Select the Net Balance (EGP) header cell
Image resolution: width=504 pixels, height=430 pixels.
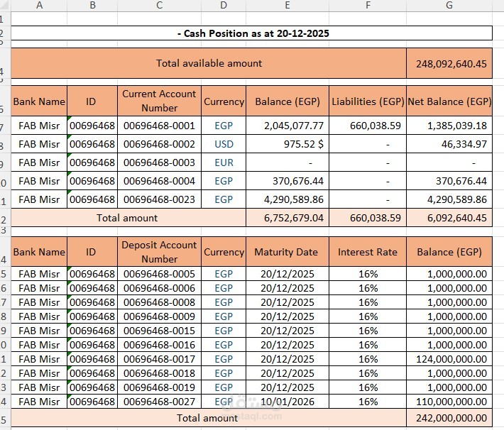coord(449,101)
